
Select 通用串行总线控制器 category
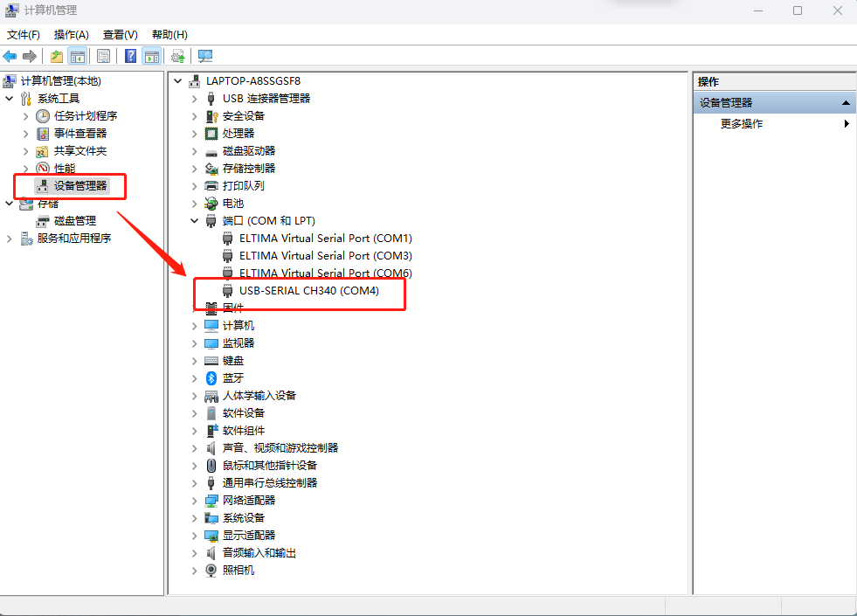pyautogui.click(x=269, y=483)
